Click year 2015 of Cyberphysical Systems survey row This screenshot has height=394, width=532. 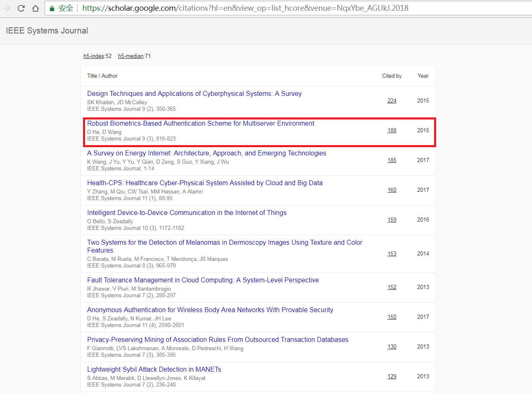pos(423,101)
